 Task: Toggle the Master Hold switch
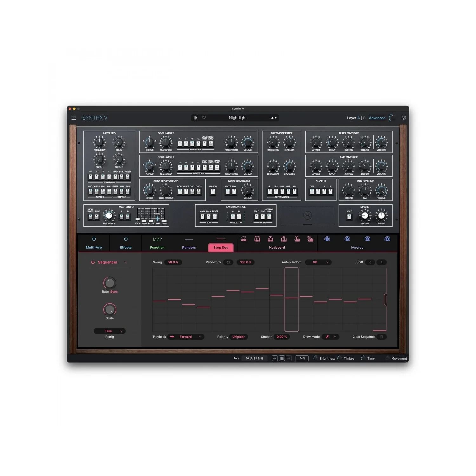[349, 217]
